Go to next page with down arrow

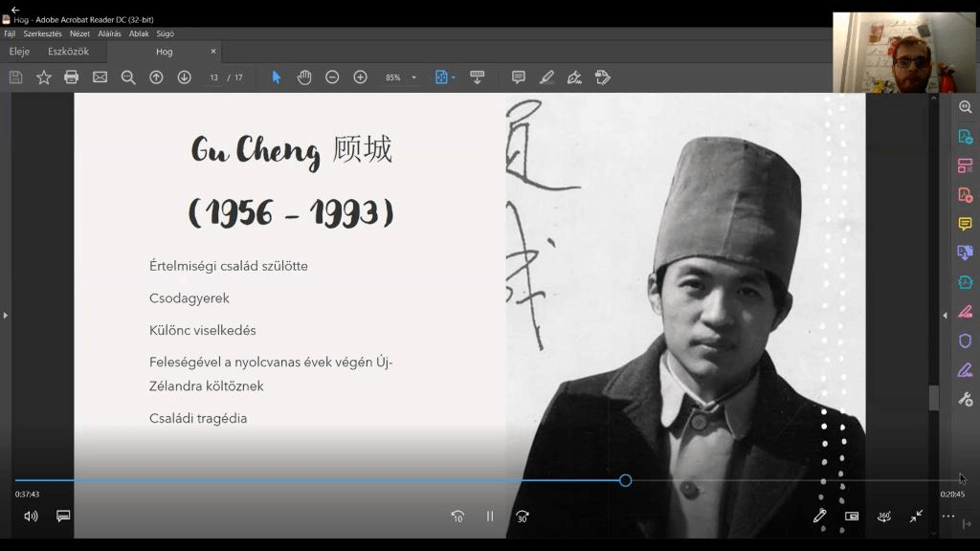click(184, 77)
